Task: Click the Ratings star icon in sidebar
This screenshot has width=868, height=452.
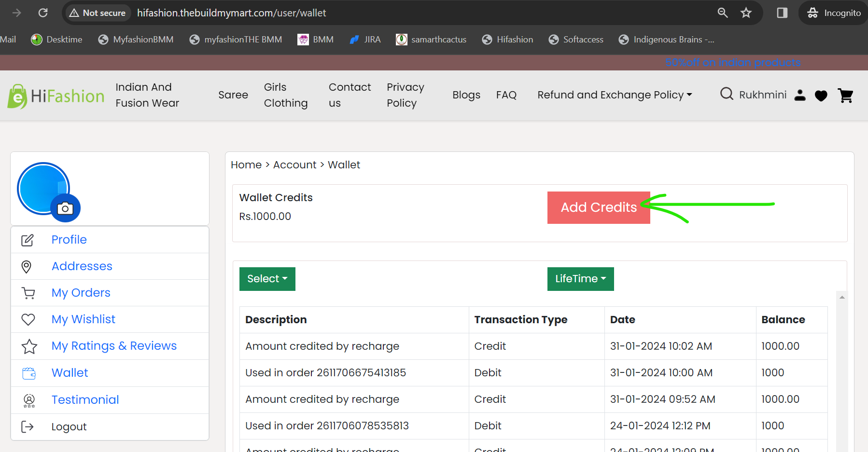Action: pyautogui.click(x=29, y=346)
